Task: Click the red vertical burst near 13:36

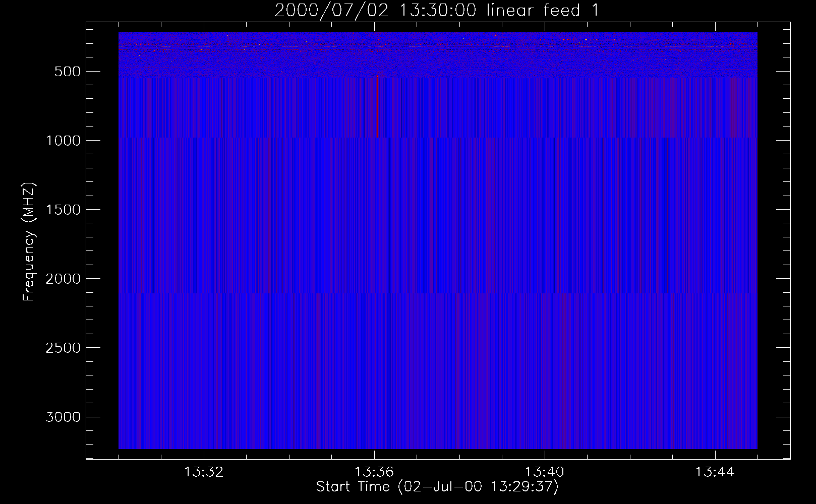Action: 377,107
